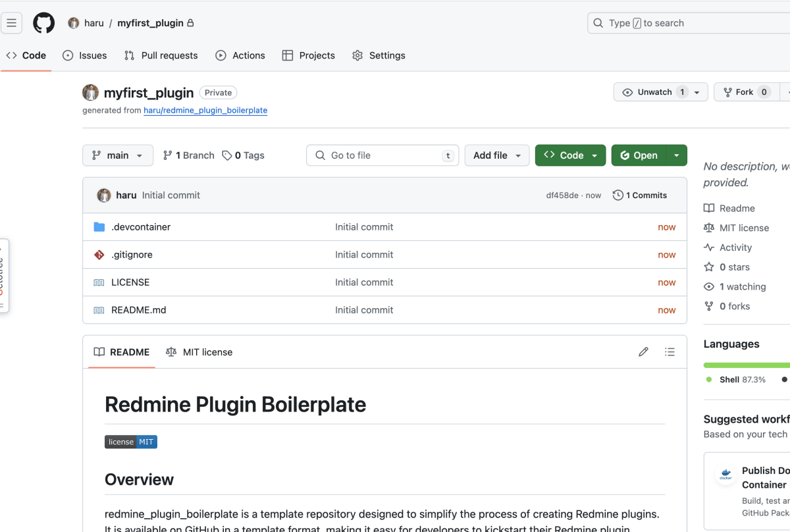Image resolution: width=790 pixels, height=532 pixels.
Task: Click the license MIT badge
Action: [x=131, y=442]
